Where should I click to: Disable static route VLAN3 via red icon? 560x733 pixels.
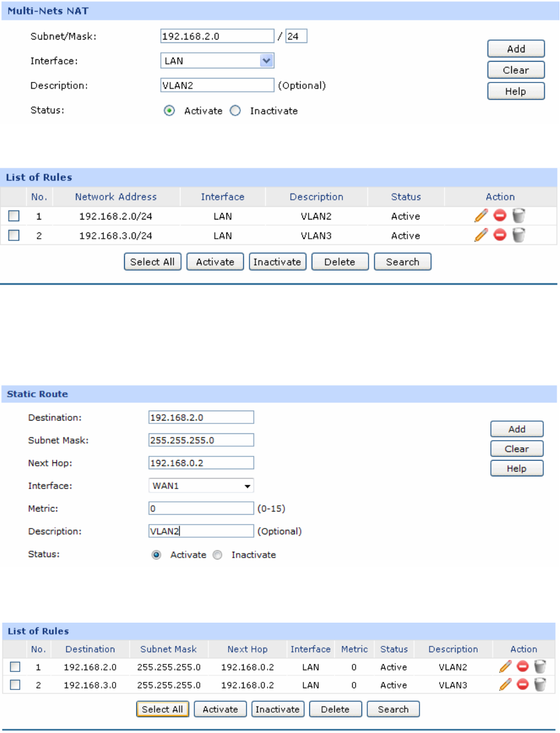click(522, 685)
